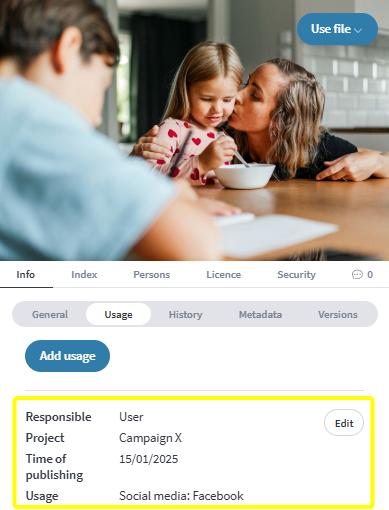389x510 pixels.
Task: Click the Add usage button
Action: coord(67,356)
